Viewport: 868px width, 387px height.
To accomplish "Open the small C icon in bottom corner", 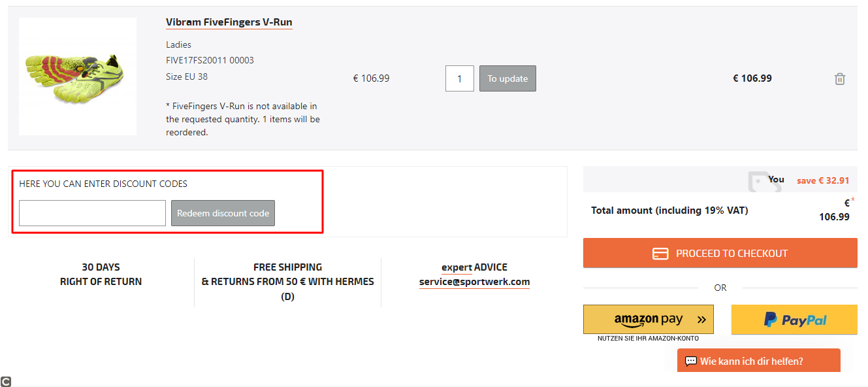I will pyautogui.click(x=6, y=382).
